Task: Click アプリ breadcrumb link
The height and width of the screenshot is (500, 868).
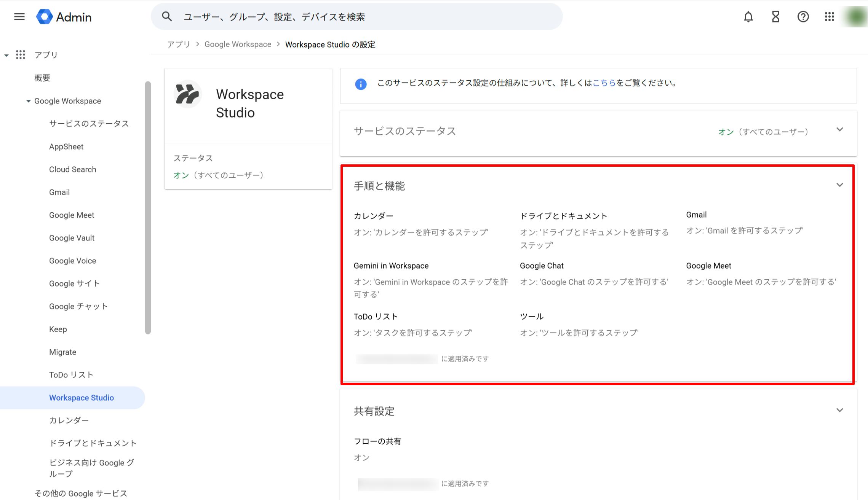Action: pos(179,45)
